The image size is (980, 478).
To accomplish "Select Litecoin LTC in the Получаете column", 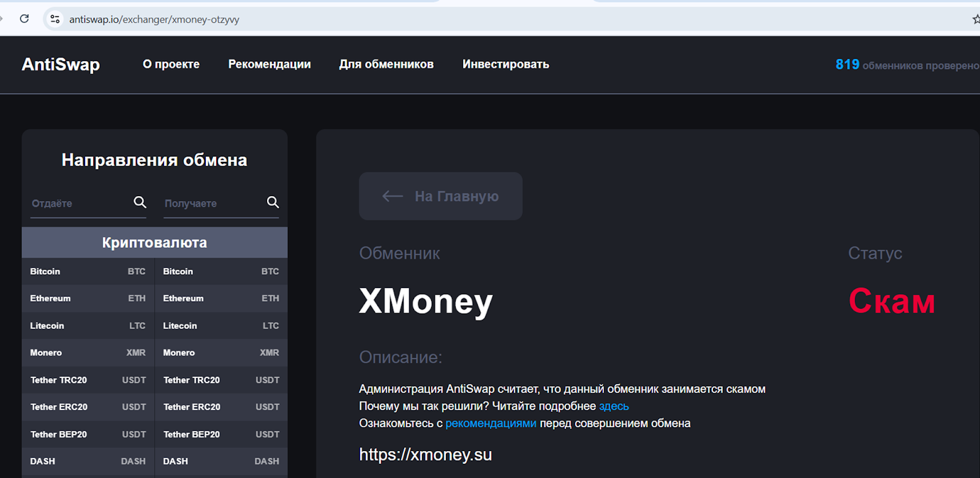I will 221,326.
